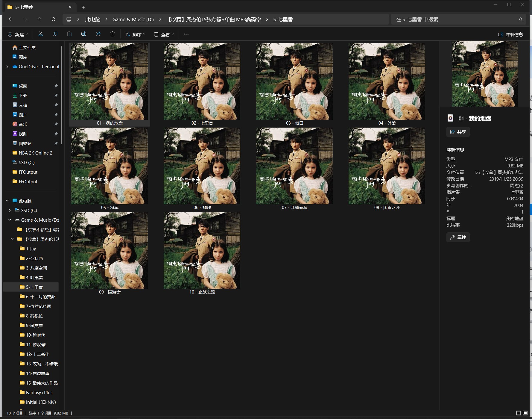Unpin 视频 via its pin icon
This screenshot has height=419, width=532.
click(56, 134)
